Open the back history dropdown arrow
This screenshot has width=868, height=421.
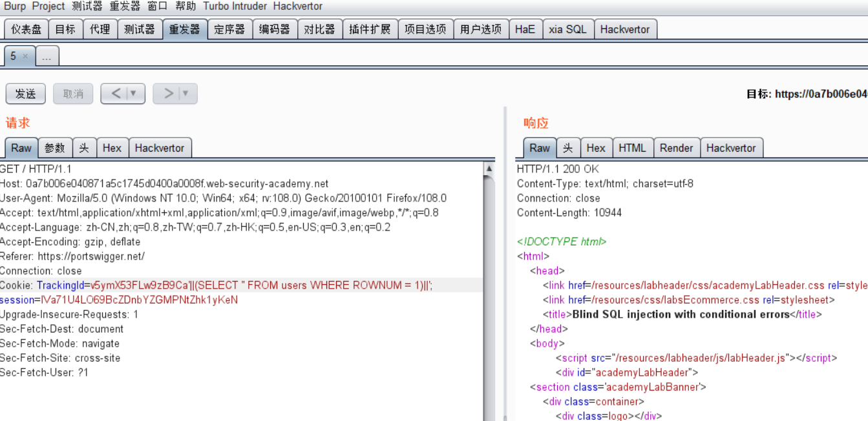tap(134, 94)
